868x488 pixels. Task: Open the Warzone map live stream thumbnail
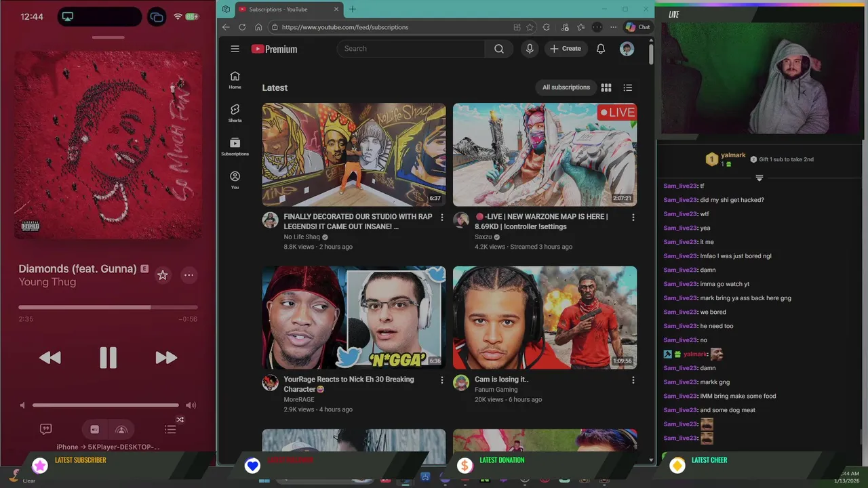tap(545, 155)
